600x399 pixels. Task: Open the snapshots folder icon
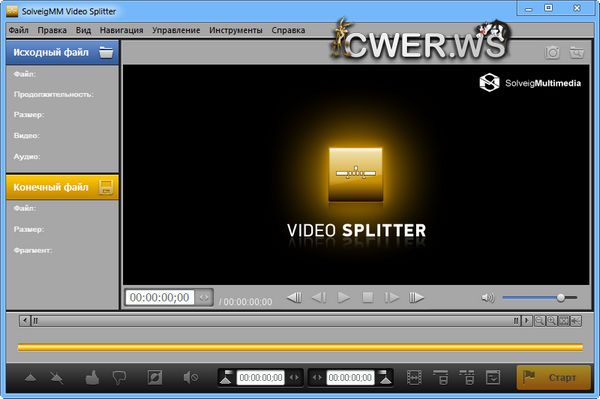coord(576,52)
